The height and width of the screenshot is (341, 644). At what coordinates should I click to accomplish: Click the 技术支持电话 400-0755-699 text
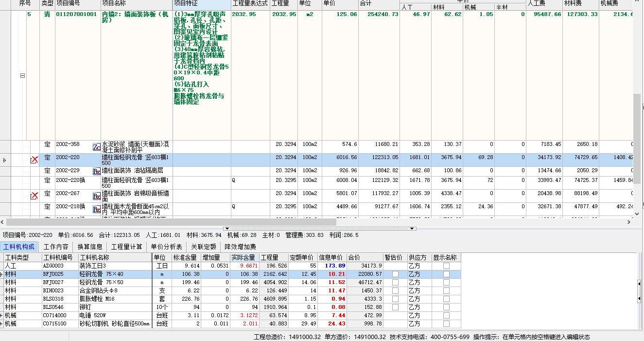(430, 337)
